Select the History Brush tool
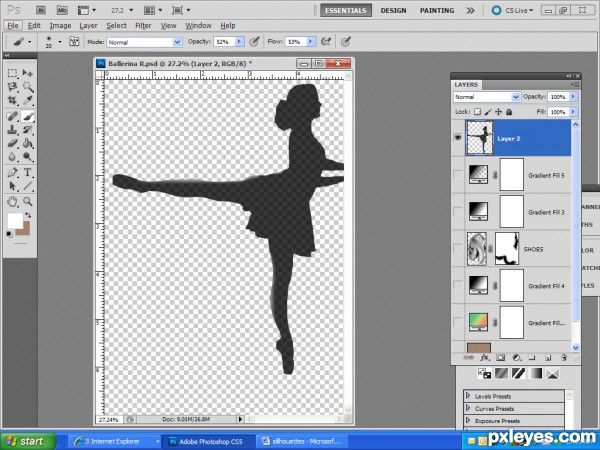This screenshot has width=600, height=450. click(28, 130)
